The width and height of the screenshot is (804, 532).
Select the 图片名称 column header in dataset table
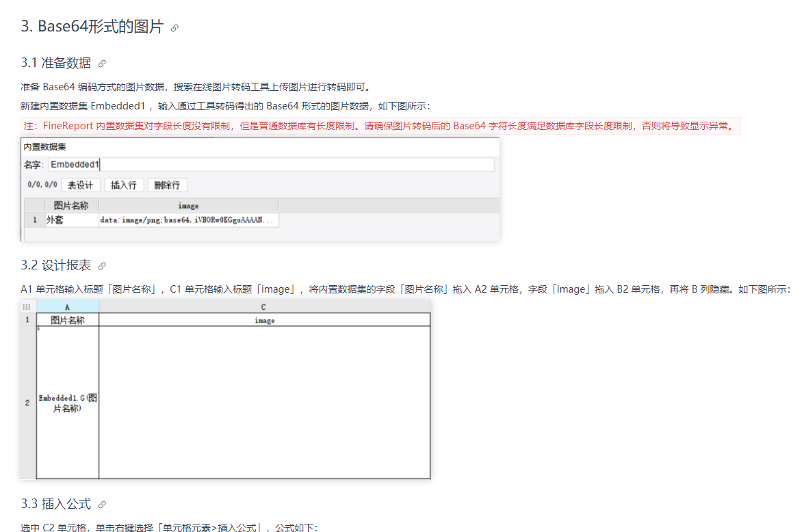(x=72, y=206)
